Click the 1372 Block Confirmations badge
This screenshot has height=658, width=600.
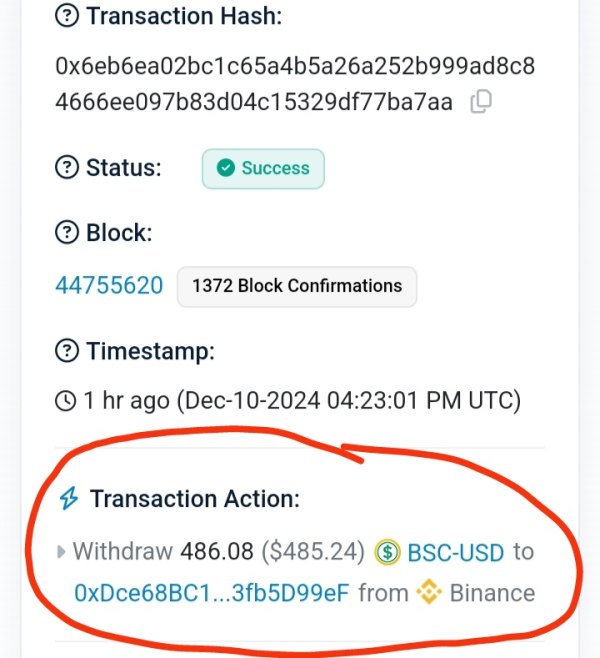click(297, 287)
